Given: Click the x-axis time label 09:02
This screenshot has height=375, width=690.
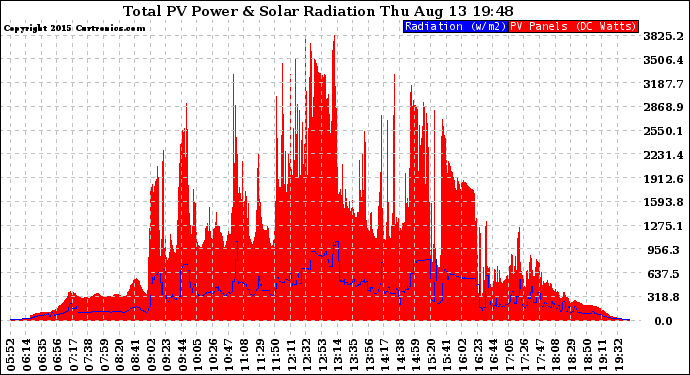Looking at the screenshot, I should 151,355.
